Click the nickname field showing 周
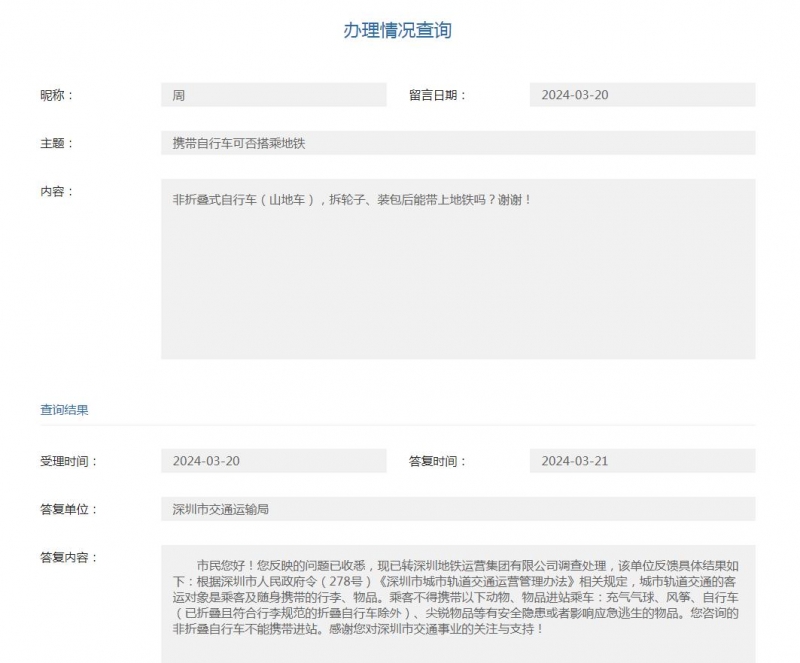Image resolution: width=800 pixels, height=663 pixels. [270, 93]
